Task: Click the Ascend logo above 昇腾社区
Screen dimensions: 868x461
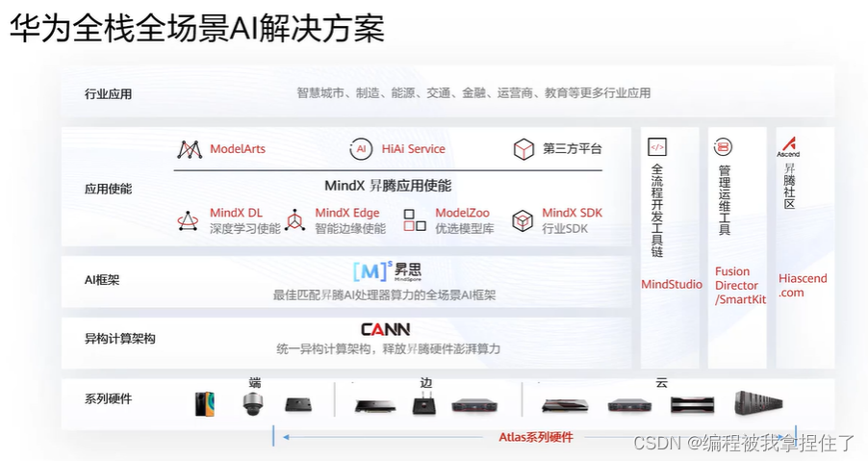Action: (x=788, y=147)
